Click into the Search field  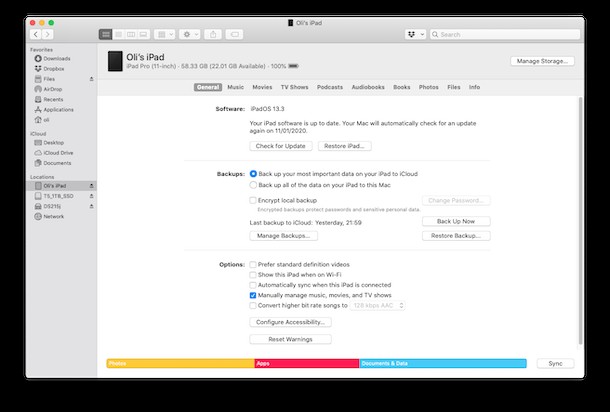pos(505,35)
